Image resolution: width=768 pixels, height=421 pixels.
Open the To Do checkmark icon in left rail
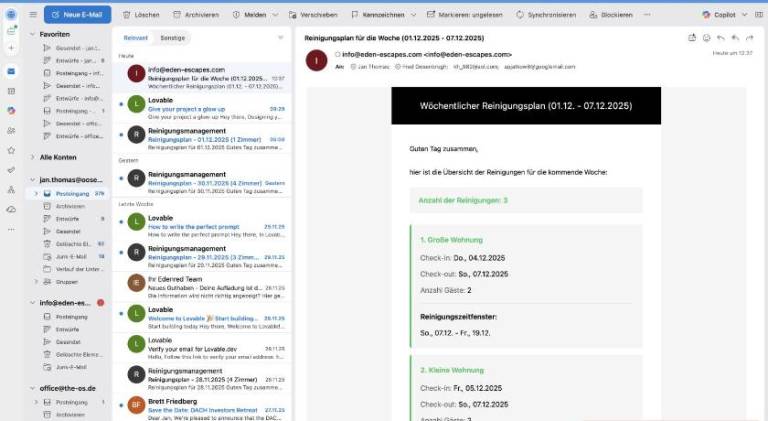[11, 170]
